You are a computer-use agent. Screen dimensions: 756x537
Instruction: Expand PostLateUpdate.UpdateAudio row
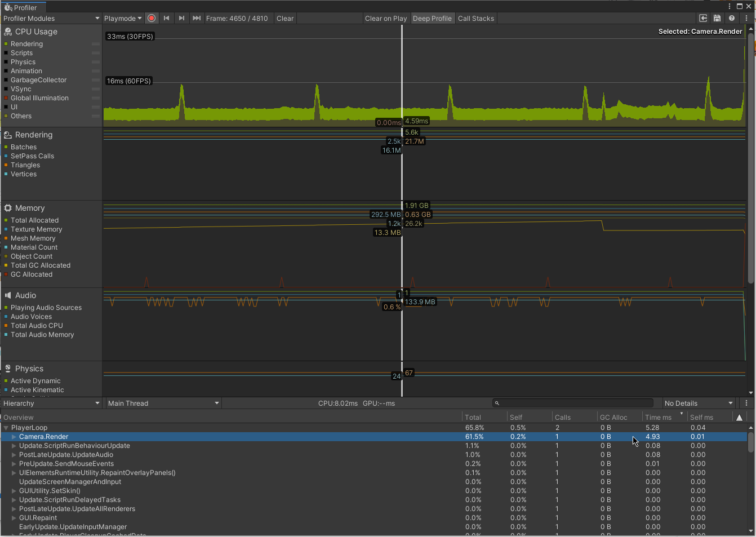14,455
